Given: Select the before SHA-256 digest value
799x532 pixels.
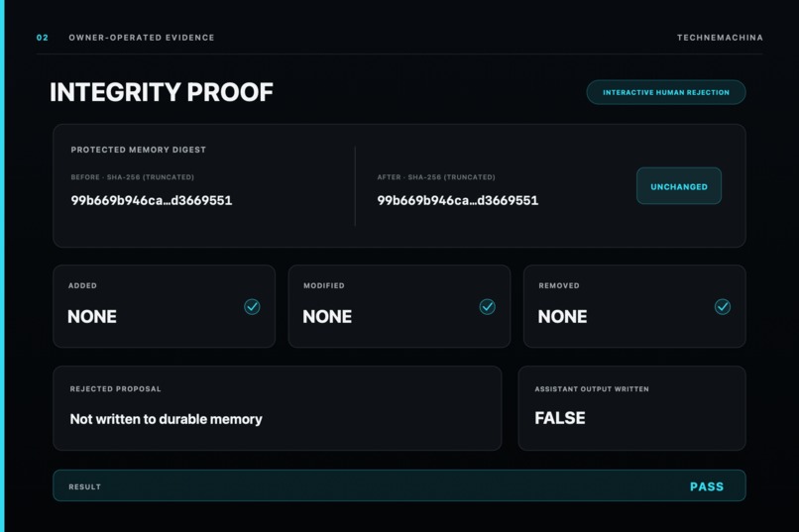Looking at the screenshot, I should pos(152,200).
